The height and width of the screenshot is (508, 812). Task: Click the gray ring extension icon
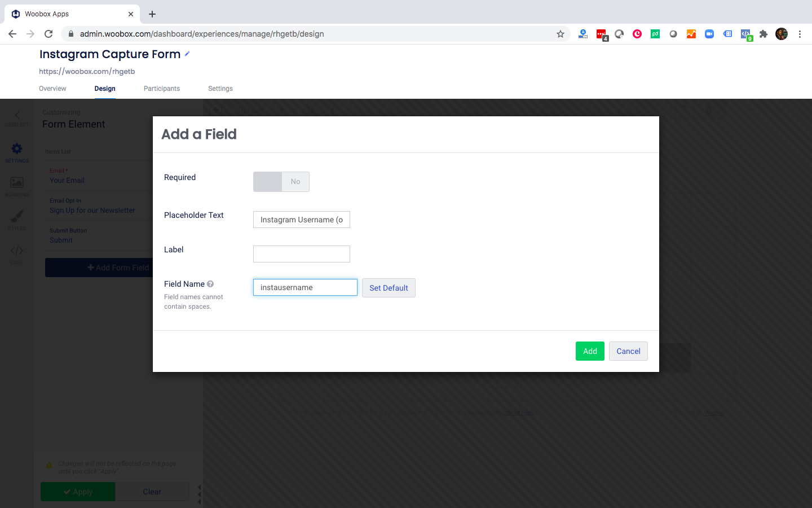[673, 34]
